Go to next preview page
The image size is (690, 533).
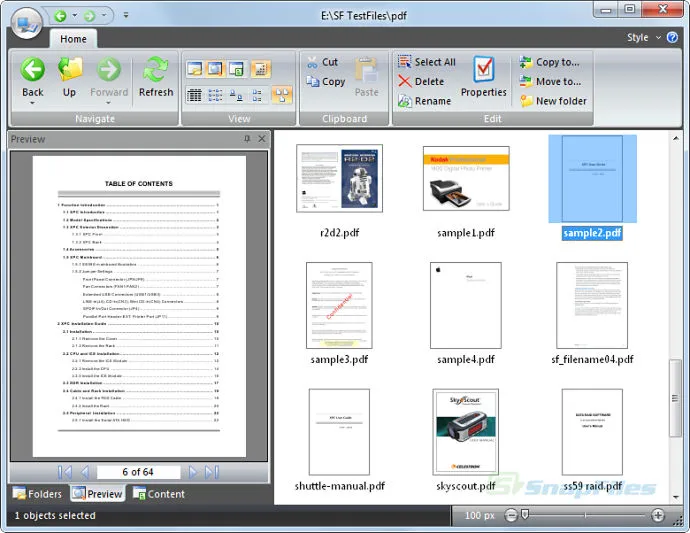tap(192, 472)
